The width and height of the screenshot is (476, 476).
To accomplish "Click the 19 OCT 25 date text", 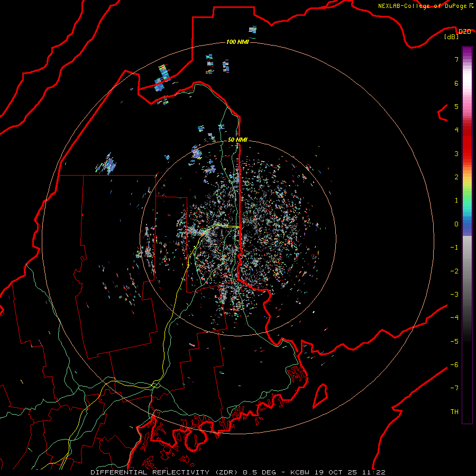I will [336, 472].
